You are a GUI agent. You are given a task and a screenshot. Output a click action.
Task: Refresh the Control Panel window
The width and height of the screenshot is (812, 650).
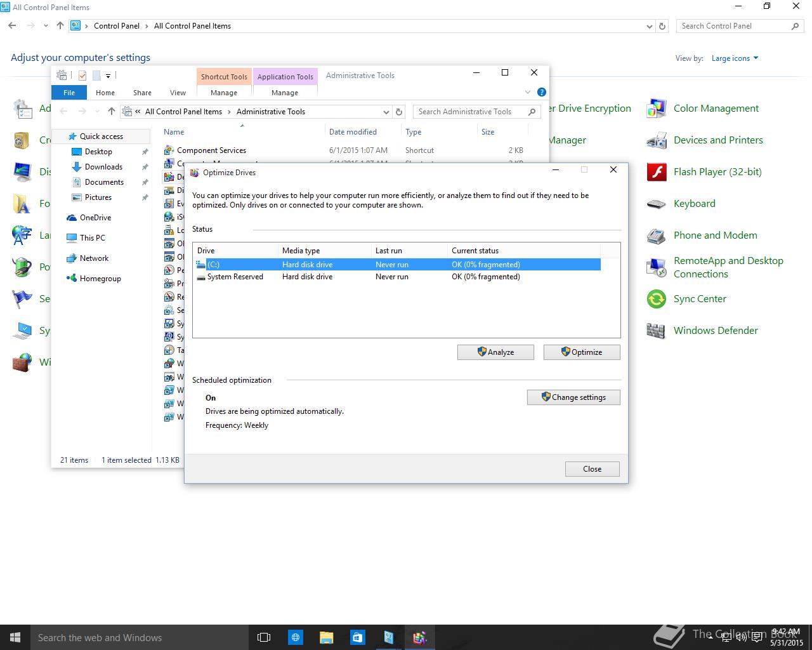(662, 26)
